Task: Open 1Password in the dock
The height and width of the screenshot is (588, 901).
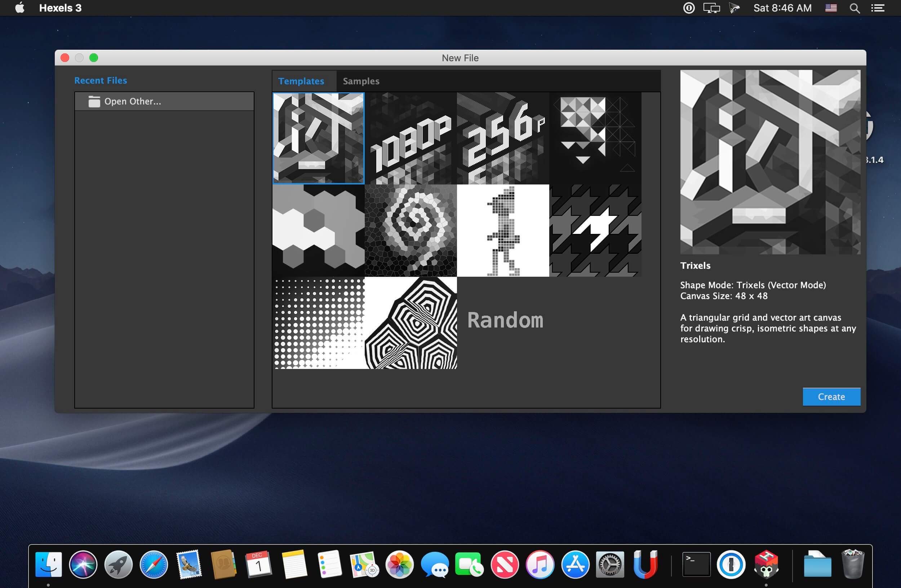Action: (731, 564)
